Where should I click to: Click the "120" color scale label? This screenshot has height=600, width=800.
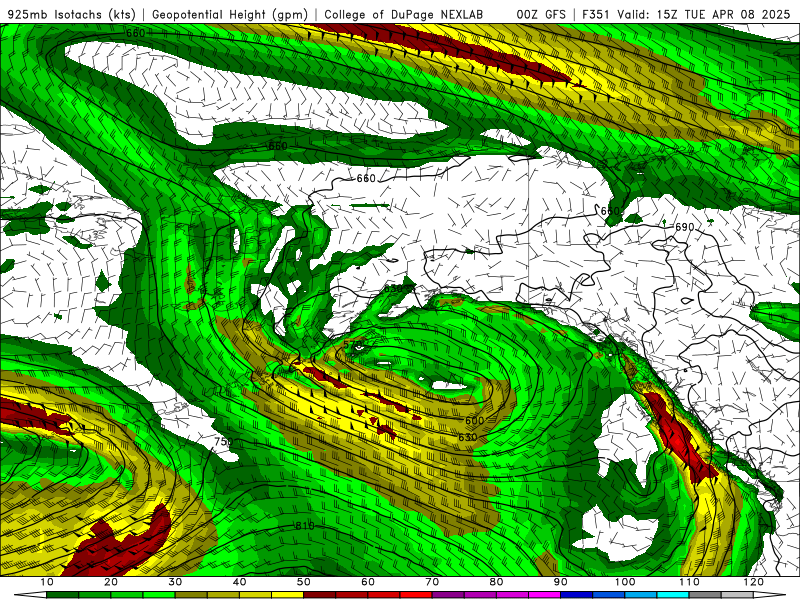tap(754, 582)
